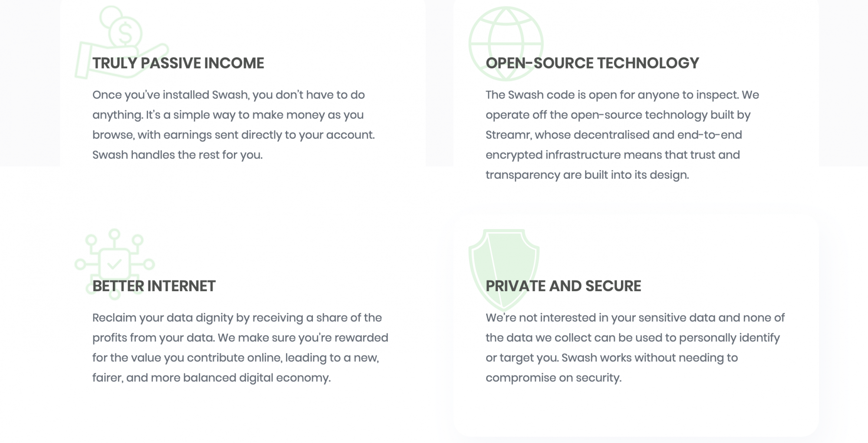Image resolution: width=868 pixels, height=443 pixels.
Task: Click the globe icon for Open-Source Technology
Action: click(x=506, y=43)
